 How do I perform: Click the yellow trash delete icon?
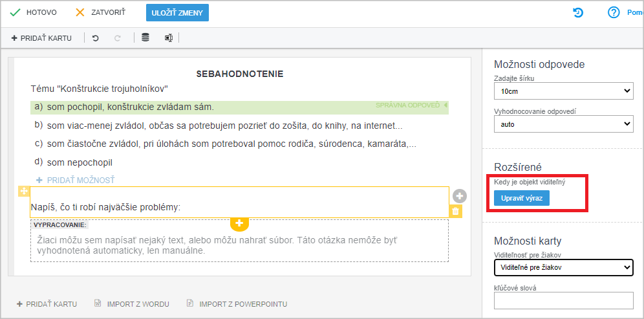[x=455, y=212]
